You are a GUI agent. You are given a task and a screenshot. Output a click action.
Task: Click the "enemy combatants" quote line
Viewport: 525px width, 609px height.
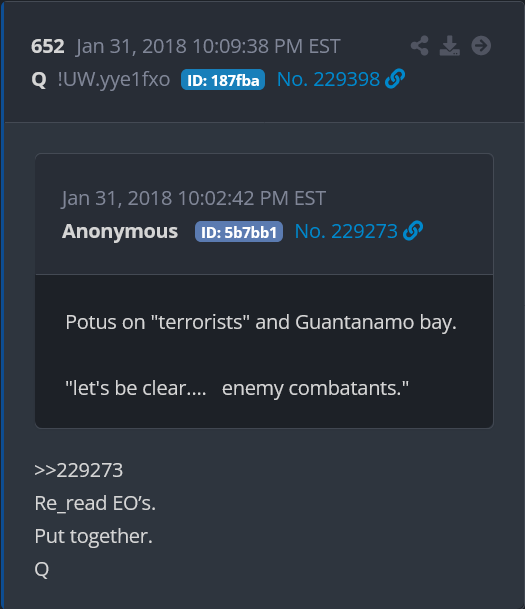pos(237,388)
